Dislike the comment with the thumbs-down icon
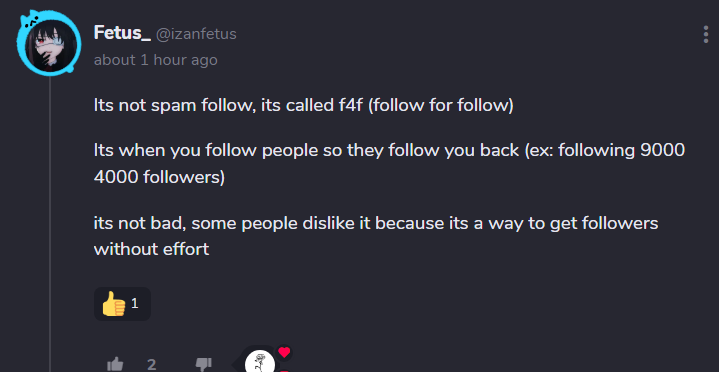Viewport: 719px width, 372px height. (204, 364)
